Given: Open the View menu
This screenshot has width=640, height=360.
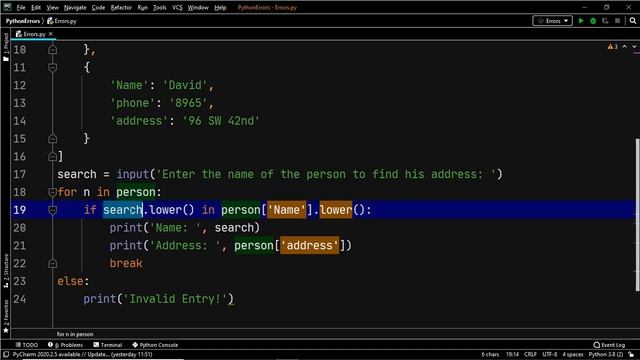Looking at the screenshot, I should click(x=52, y=7).
